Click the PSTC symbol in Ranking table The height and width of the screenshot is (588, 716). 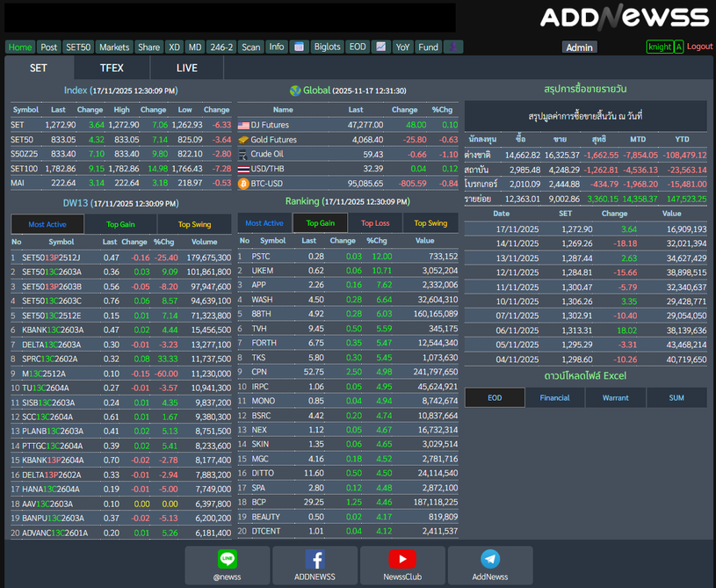point(261,257)
